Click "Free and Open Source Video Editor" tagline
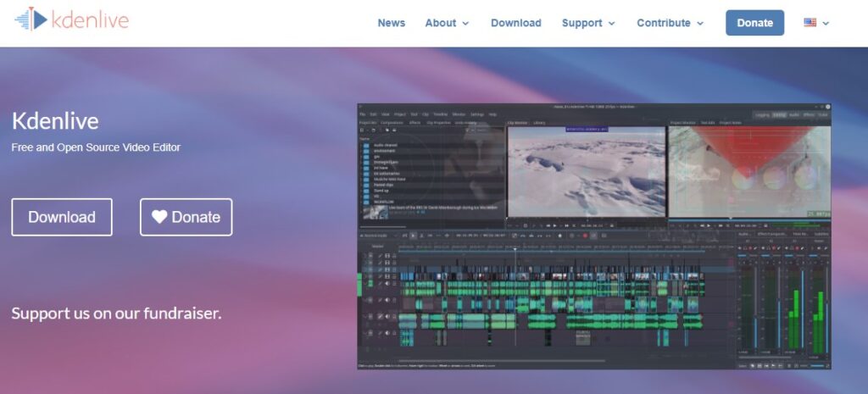This screenshot has width=868, height=394. pos(96,147)
